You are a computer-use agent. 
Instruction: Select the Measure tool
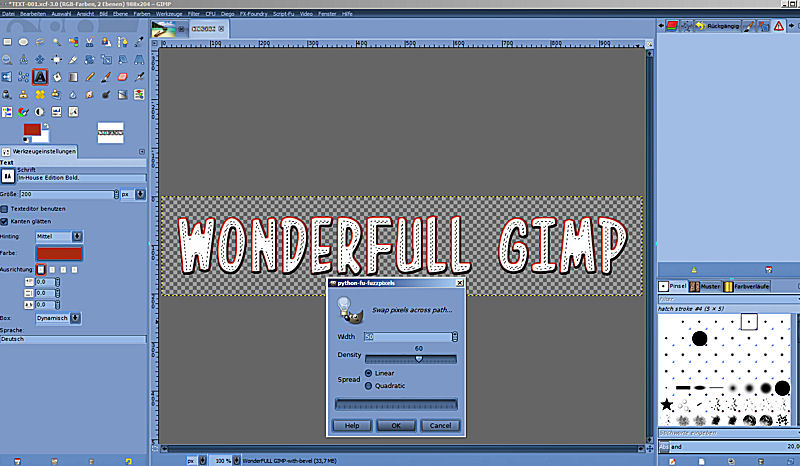(23, 60)
